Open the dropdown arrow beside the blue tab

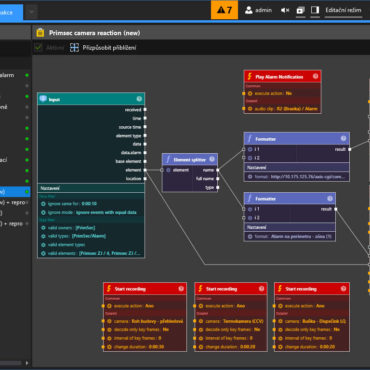pos(31,12)
